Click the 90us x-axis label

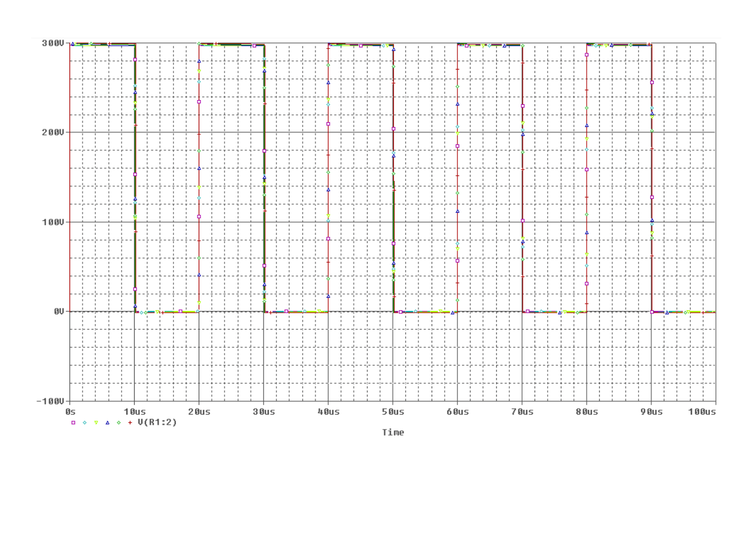pyautogui.click(x=651, y=412)
